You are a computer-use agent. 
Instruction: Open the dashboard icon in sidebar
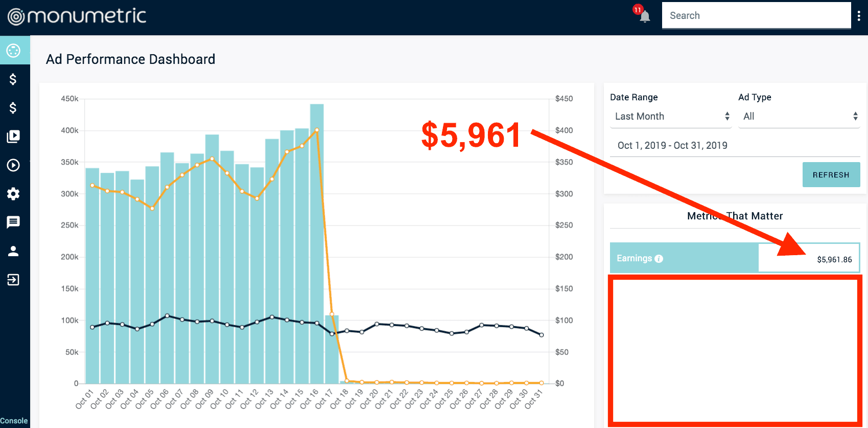tap(13, 51)
